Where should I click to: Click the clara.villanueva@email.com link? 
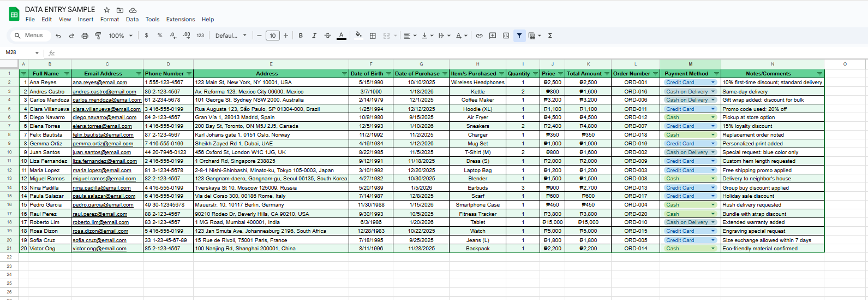click(x=107, y=109)
